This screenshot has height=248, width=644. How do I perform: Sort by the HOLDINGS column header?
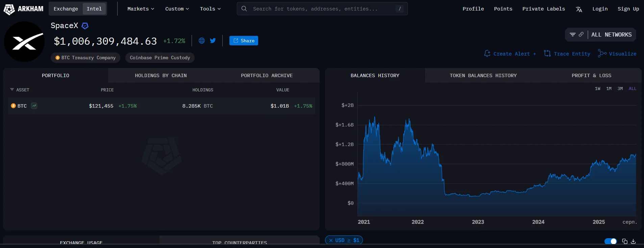(203, 90)
